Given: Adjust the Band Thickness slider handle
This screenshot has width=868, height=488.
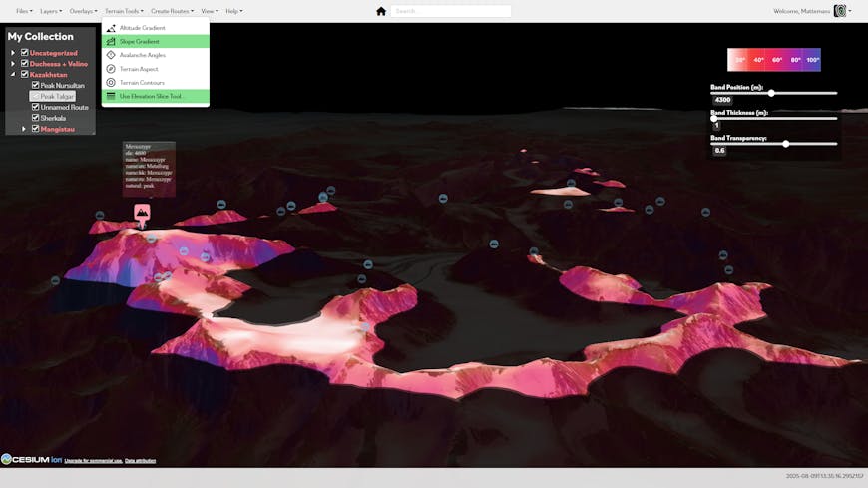Looking at the screenshot, I should click(x=714, y=118).
